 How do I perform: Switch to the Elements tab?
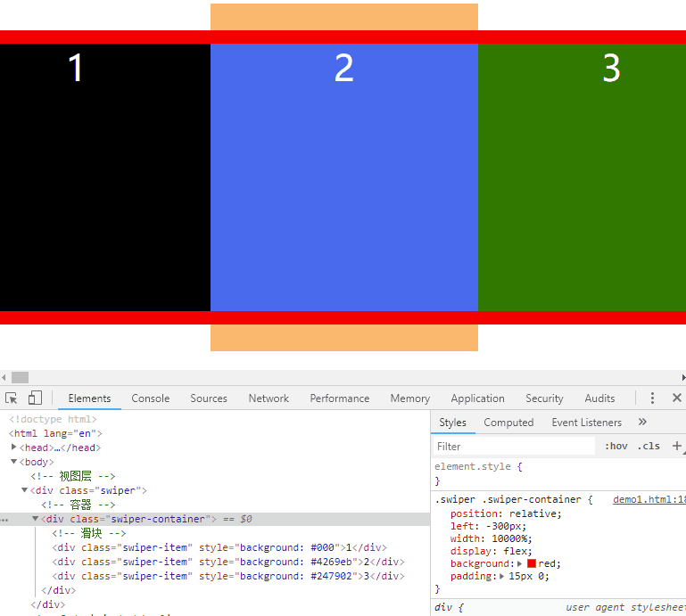tap(89, 398)
